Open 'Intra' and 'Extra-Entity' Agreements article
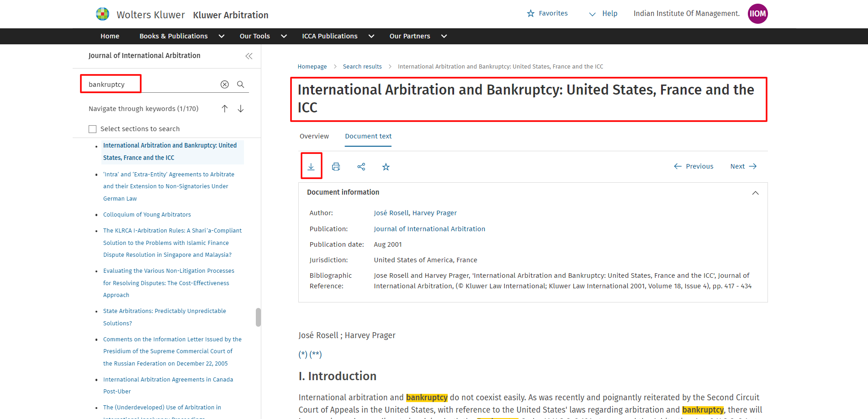Image resolution: width=868 pixels, height=419 pixels. click(169, 186)
